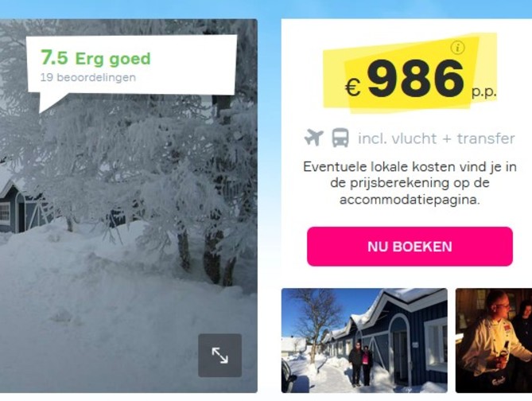Click the p.p. label beside price
The width and height of the screenshot is (532, 401).
pos(483,91)
